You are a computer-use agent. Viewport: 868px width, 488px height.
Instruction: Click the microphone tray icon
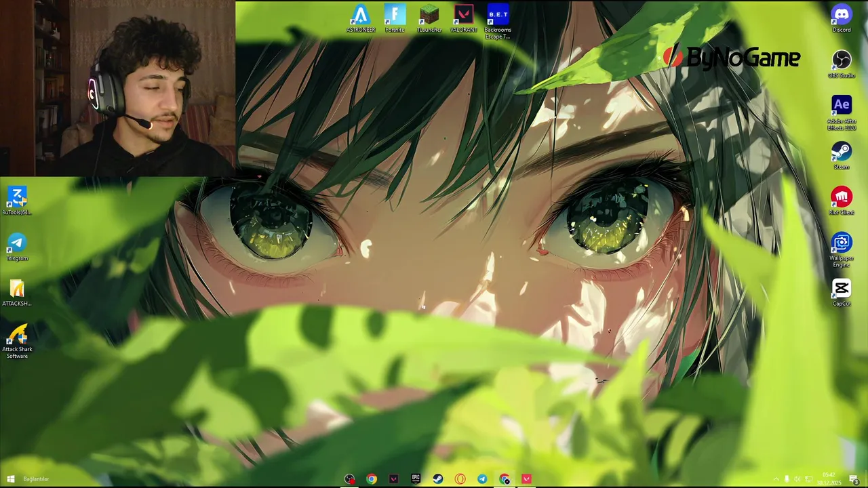(x=787, y=479)
